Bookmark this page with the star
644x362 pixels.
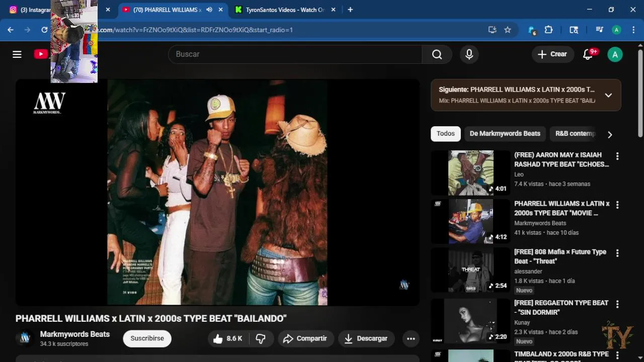(x=508, y=30)
